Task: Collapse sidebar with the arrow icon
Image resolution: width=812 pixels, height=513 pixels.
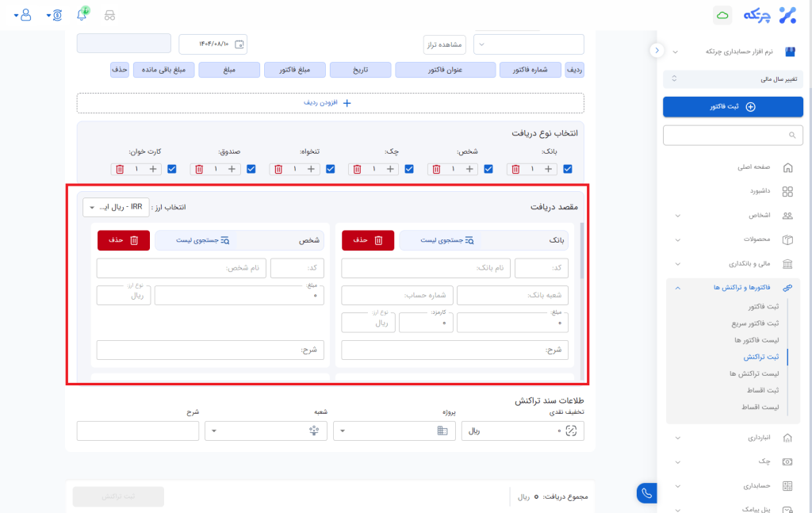Action: (x=656, y=50)
